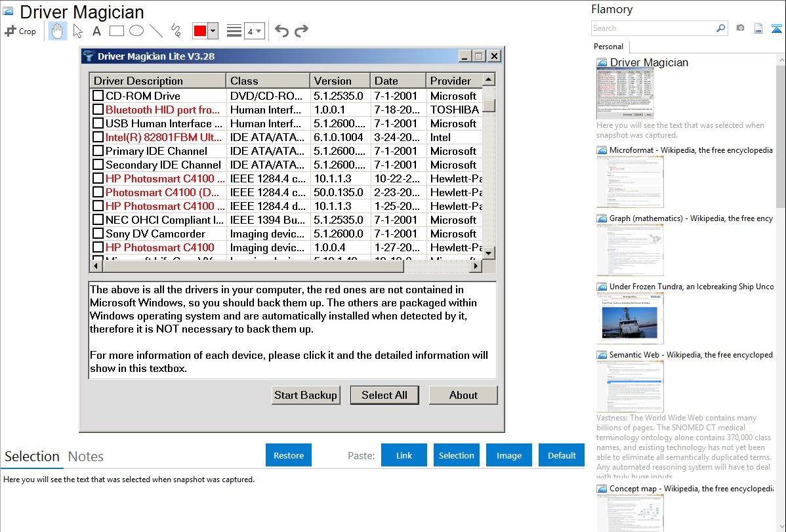Viewport: 786px width, 532px height.
Task: Select the arrow pointer tool
Action: 77,31
